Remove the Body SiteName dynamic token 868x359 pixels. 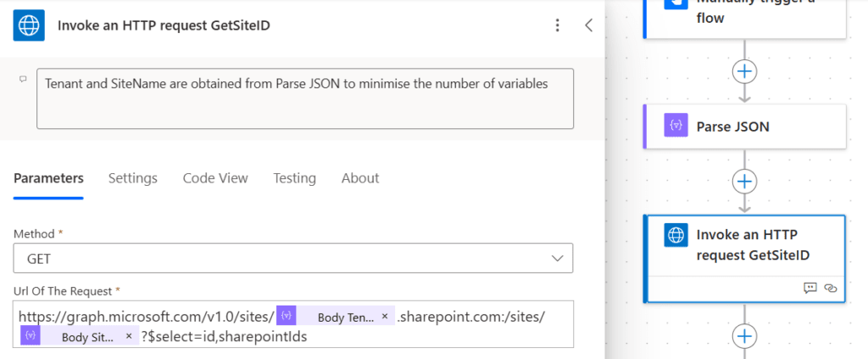pyautogui.click(x=129, y=337)
